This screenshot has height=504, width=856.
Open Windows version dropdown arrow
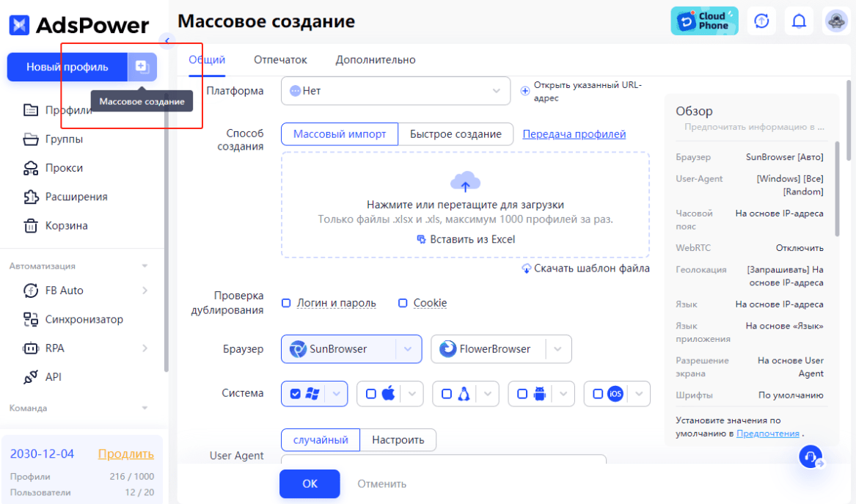[x=336, y=394]
